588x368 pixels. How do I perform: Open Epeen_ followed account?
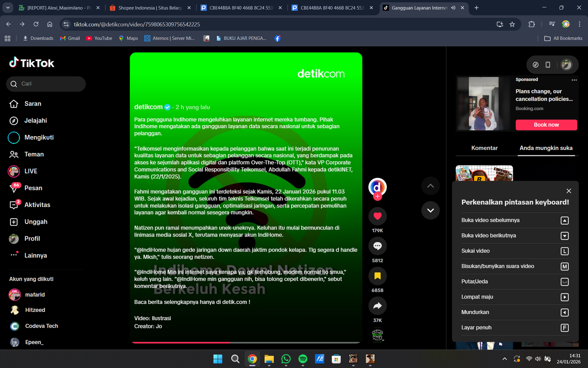click(27, 342)
